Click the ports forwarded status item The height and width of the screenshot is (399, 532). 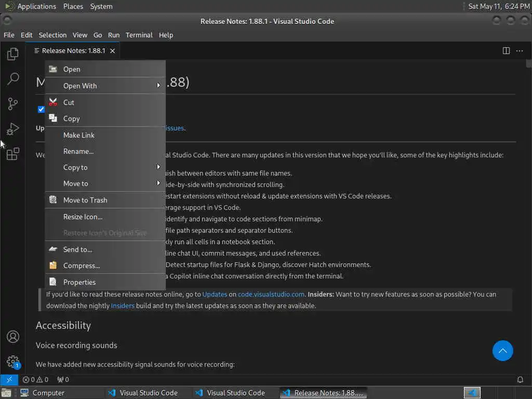coord(63,379)
